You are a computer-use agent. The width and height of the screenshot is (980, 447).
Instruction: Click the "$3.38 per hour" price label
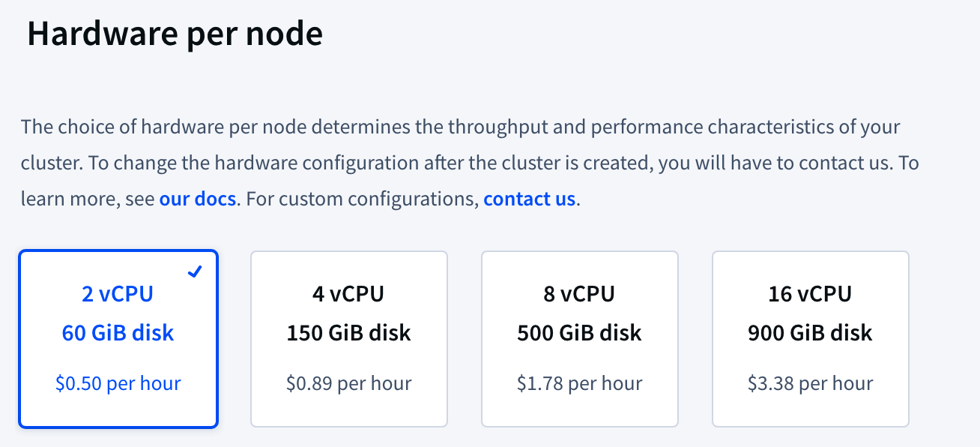pos(811,382)
